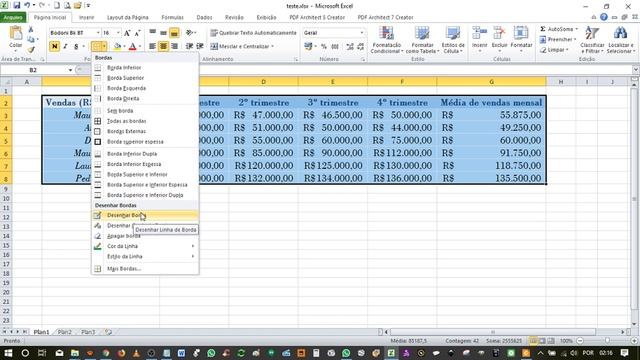640x360 pixels.
Task: Open the Geral number format dropdown
Action: coord(362,33)
